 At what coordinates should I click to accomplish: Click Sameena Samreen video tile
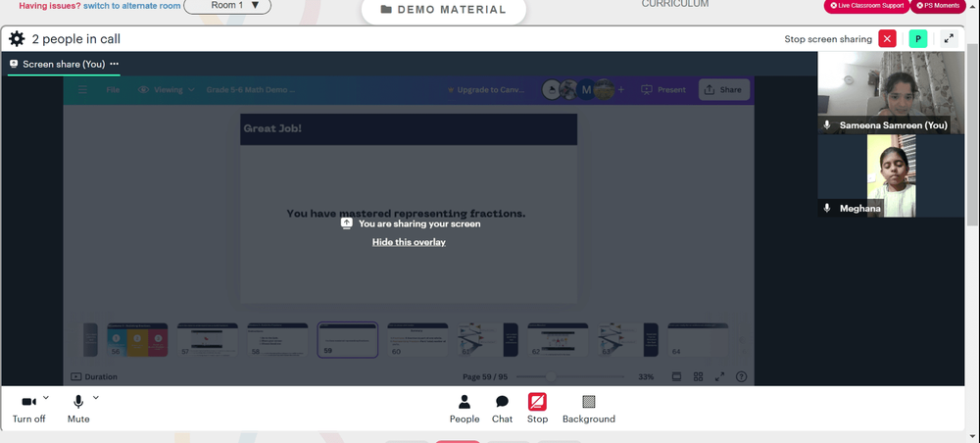pos(891,92)
